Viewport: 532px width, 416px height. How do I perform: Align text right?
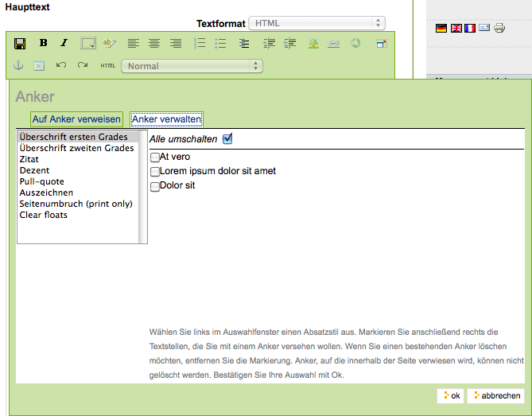(176, 43)
